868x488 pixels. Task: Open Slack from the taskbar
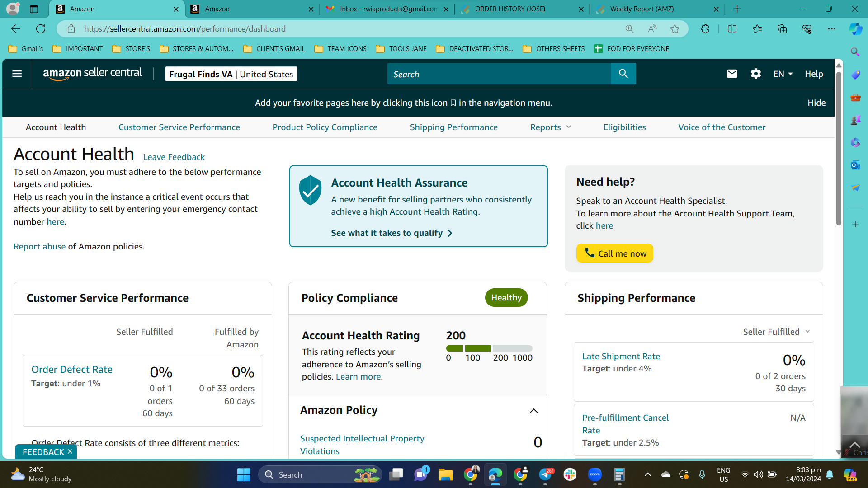click(x=570, y=474)
